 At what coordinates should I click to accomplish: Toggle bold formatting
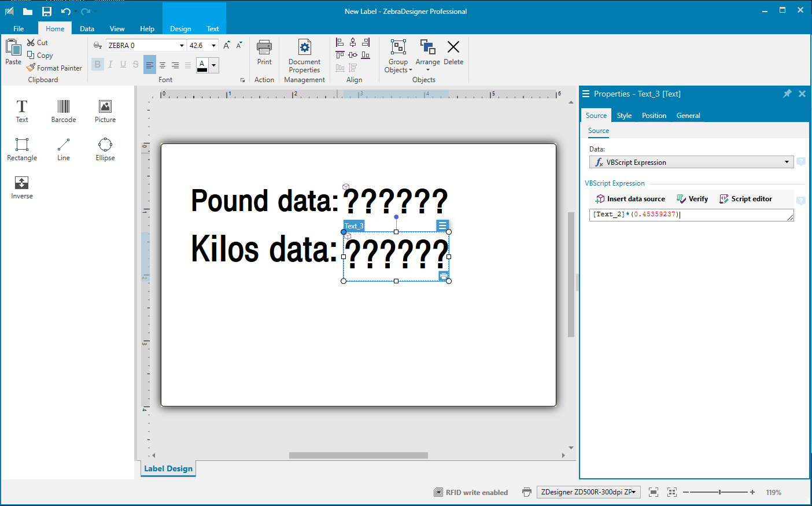point(97,65)
